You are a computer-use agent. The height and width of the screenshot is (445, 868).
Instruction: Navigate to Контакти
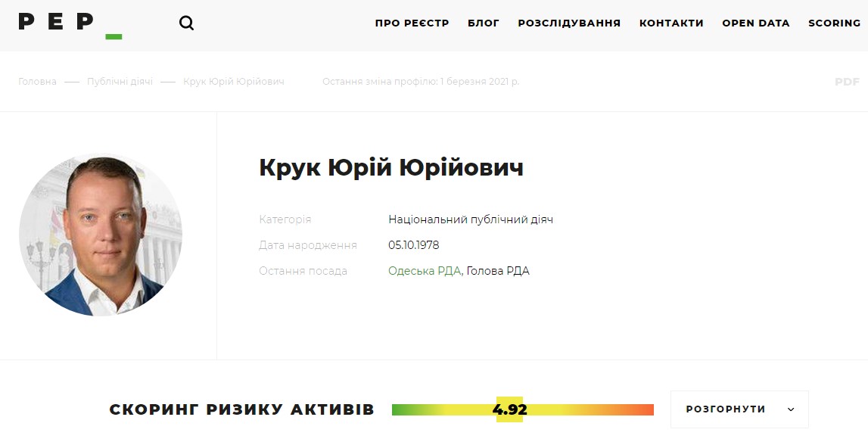point(671,23)
